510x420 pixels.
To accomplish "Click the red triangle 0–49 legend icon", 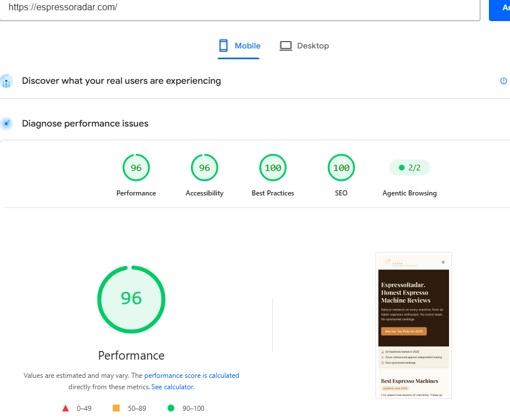I will [66, 408].
